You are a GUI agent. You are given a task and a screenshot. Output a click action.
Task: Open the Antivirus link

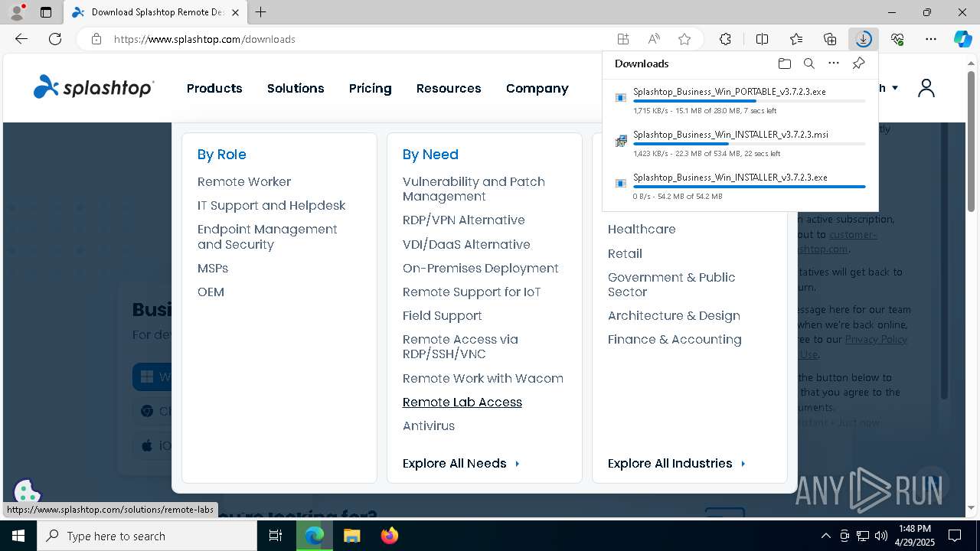[x=429, y=426]
